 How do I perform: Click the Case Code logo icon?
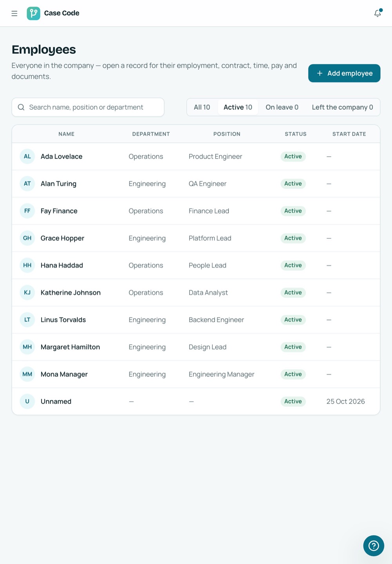[x=33, y=13]
